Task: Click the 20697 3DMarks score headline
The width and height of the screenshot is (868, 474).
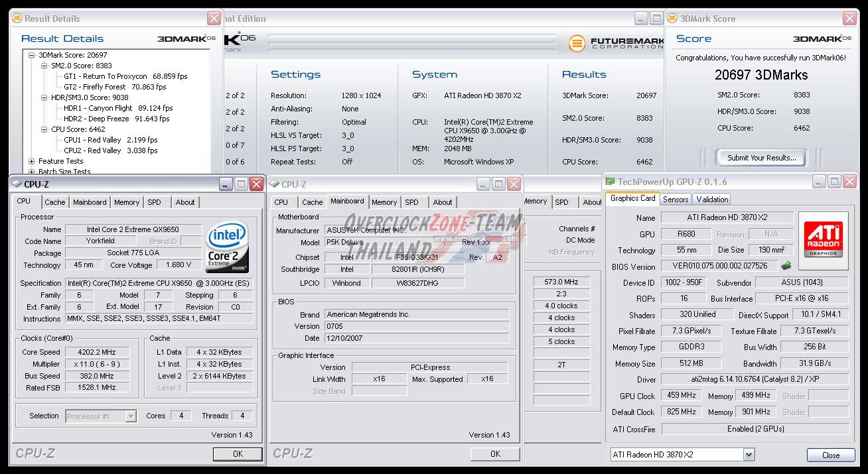Action: tap(761, 75)
